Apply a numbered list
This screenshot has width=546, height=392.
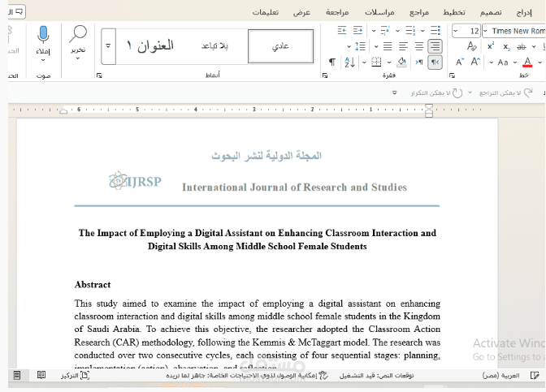pos(411,31)
